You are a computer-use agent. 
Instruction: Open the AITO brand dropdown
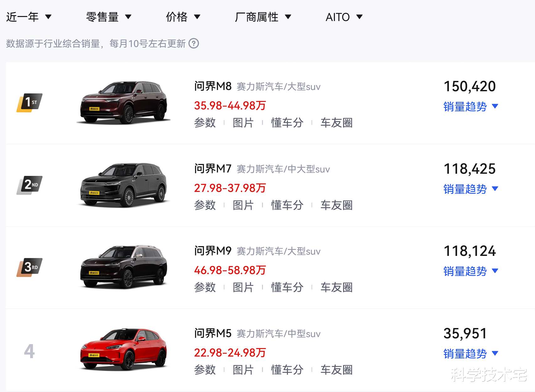pos(344,17)
